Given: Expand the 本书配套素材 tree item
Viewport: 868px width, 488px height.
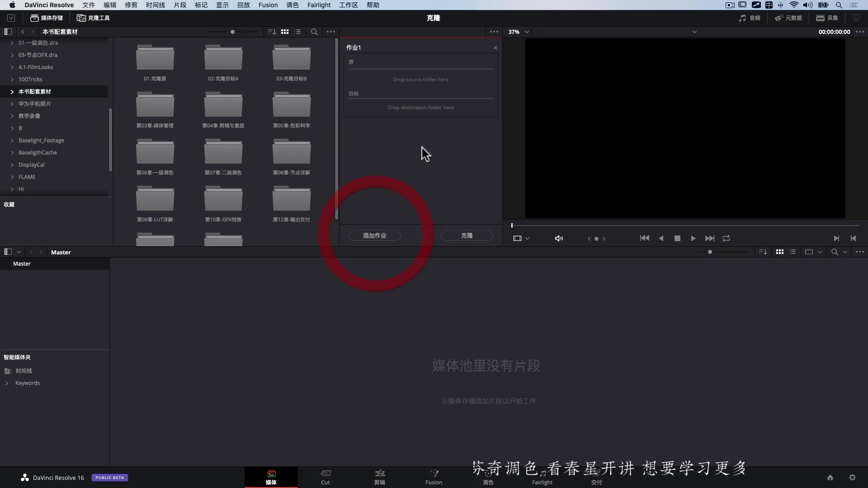Looking at the screenshot, I should pos(12,91).
